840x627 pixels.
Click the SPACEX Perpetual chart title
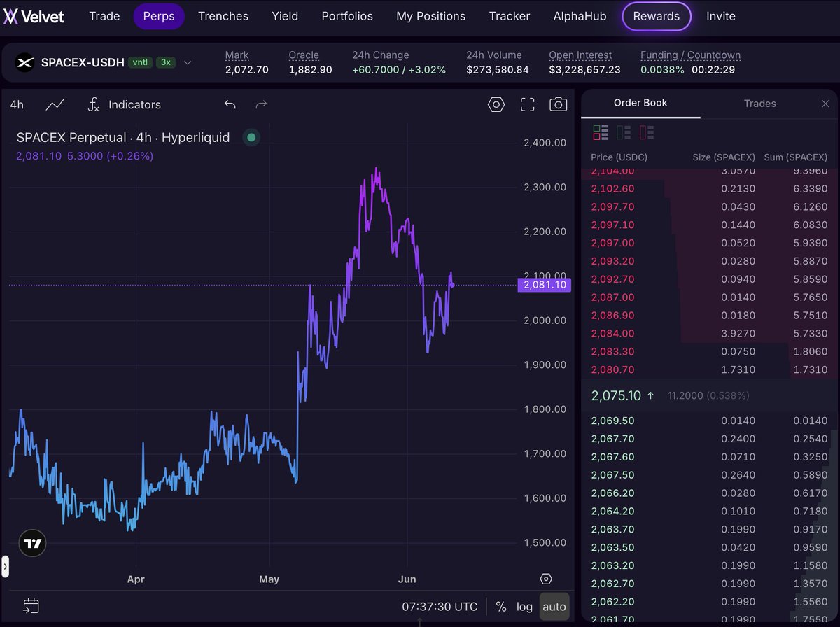point(123,137)
